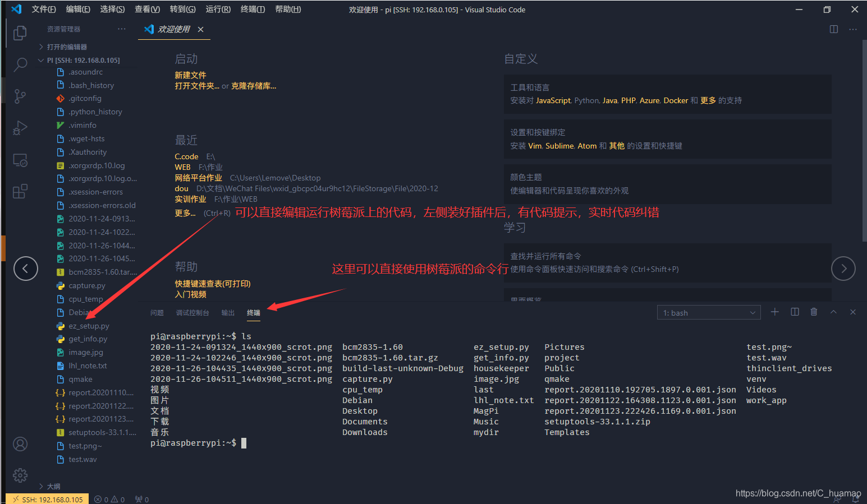The image size is (867, 504).
Task: Click the 新建文件 link
Action: (x=190, y=75)
